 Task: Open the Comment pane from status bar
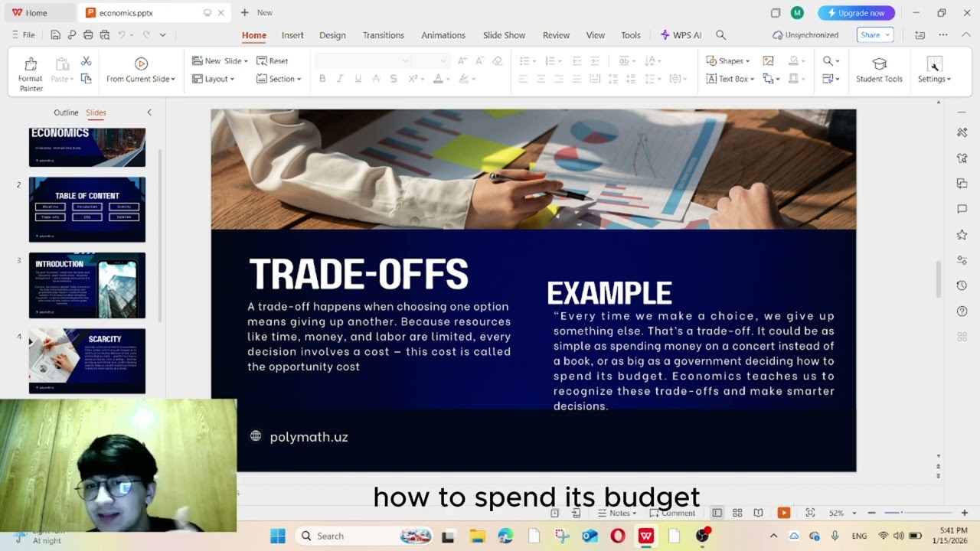point(672,513)
